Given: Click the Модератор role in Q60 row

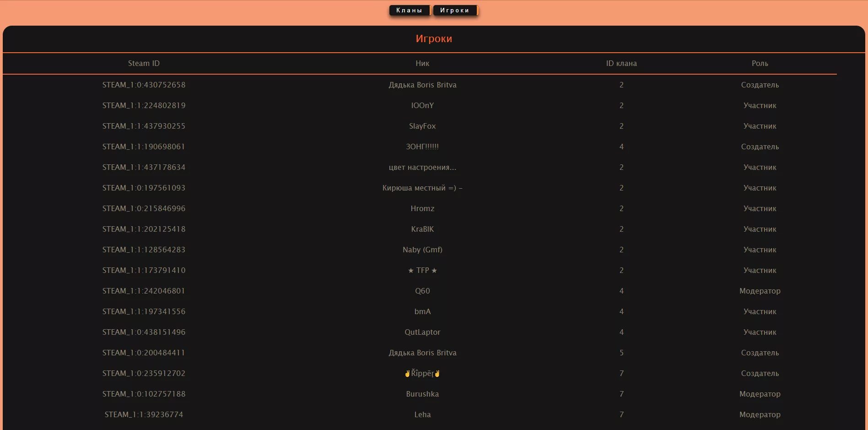Looking at the screenshot, I should [x=760, y=291].
